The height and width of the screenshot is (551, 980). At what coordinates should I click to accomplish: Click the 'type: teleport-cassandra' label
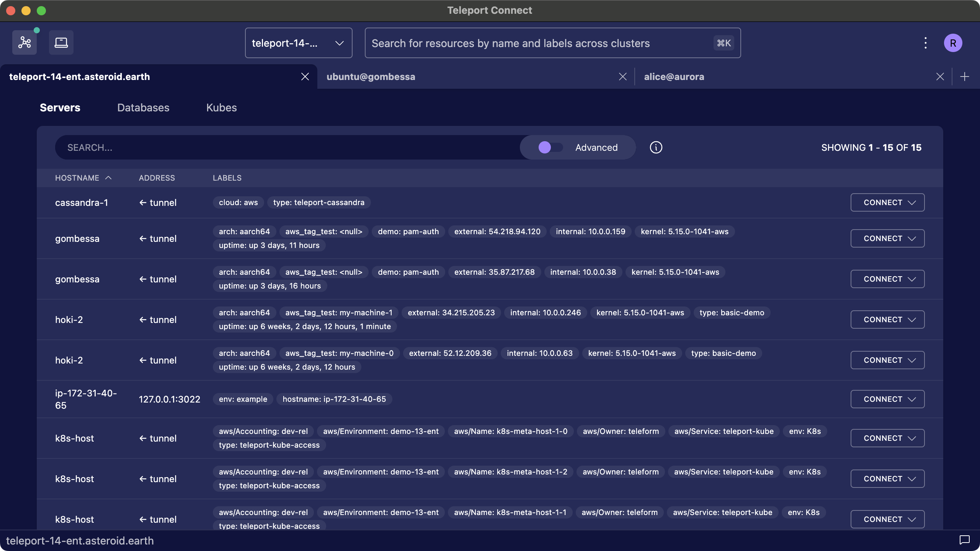319,202
